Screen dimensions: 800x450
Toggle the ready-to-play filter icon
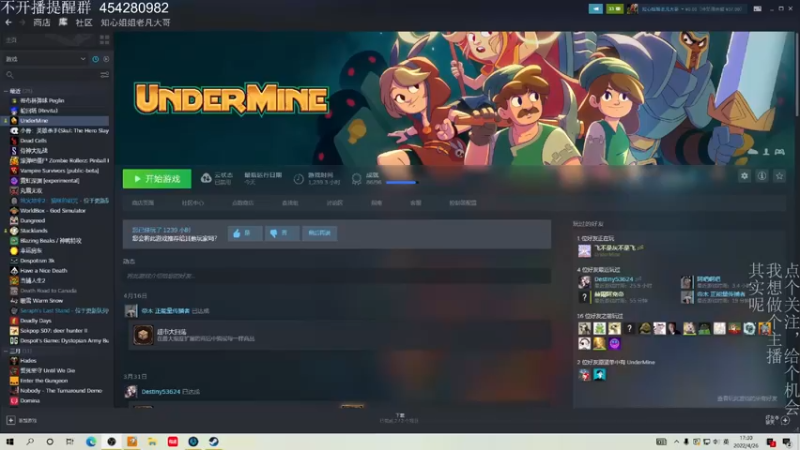[x=106, y=59]
